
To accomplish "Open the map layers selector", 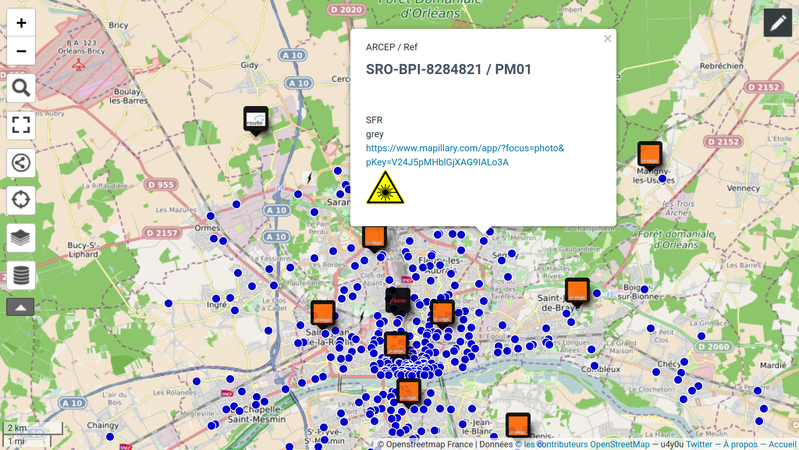I will 21,238.
